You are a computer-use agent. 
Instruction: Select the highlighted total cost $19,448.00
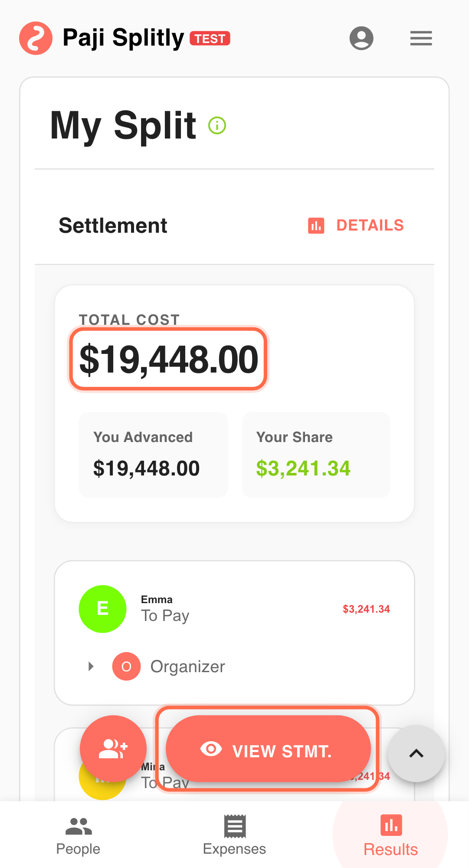click(168, 358)
